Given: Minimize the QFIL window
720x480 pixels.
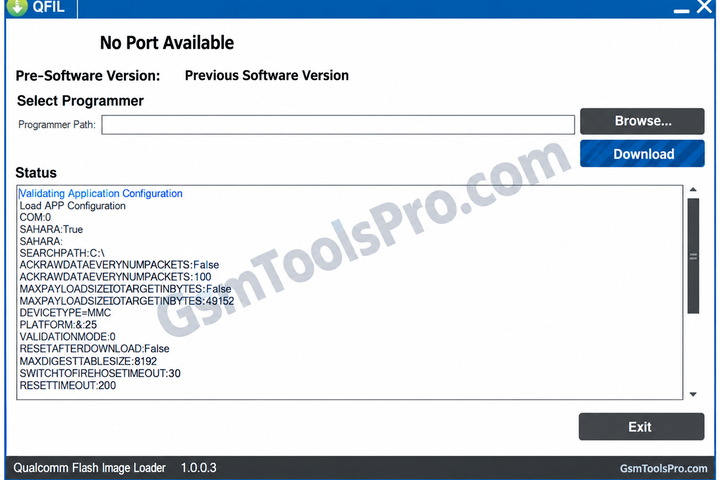Looking at the screenshot, I should point(681,11).
